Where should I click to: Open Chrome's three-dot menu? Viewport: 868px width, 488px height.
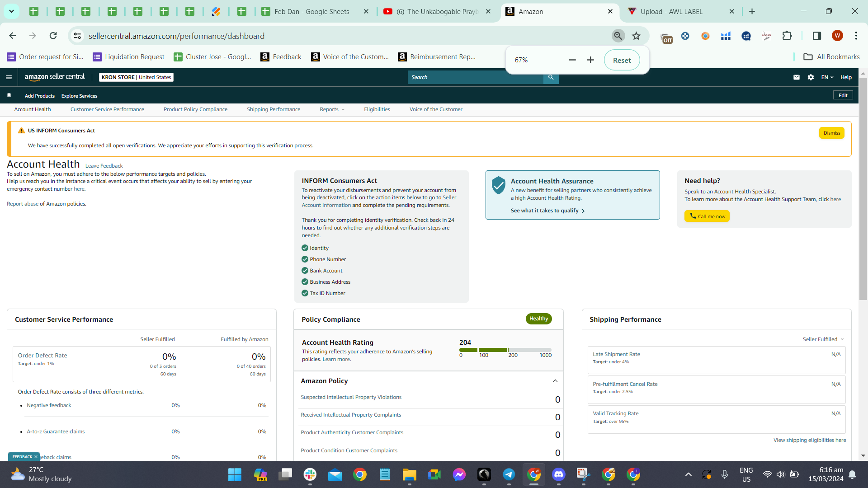856,36
